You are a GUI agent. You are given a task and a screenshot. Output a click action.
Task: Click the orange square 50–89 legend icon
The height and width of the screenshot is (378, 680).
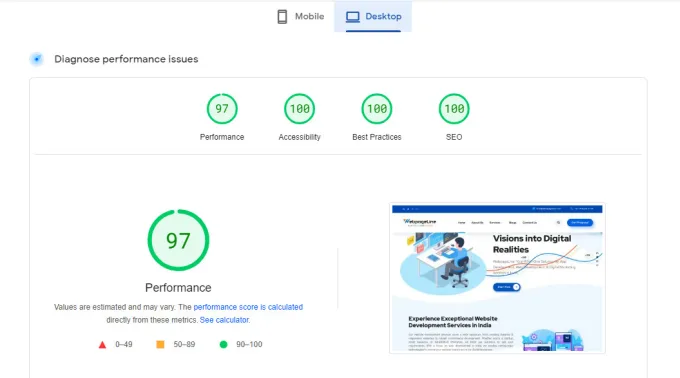[160, 344]
